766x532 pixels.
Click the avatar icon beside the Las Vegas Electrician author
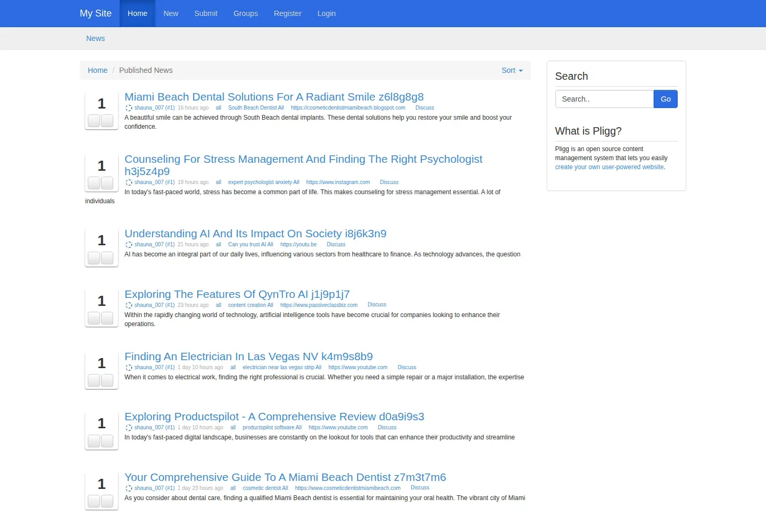129,368
